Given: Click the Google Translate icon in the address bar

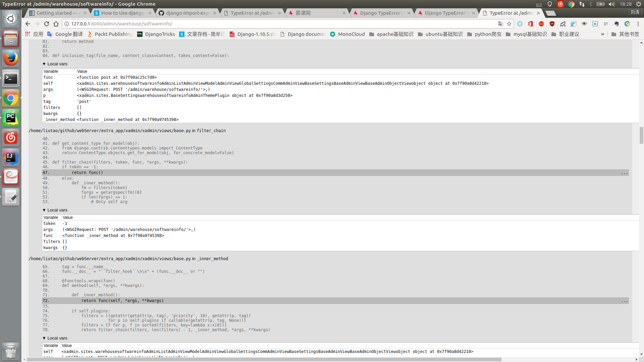Looking at the screenshot, I should pyautogui.click(x=501, y=24).
